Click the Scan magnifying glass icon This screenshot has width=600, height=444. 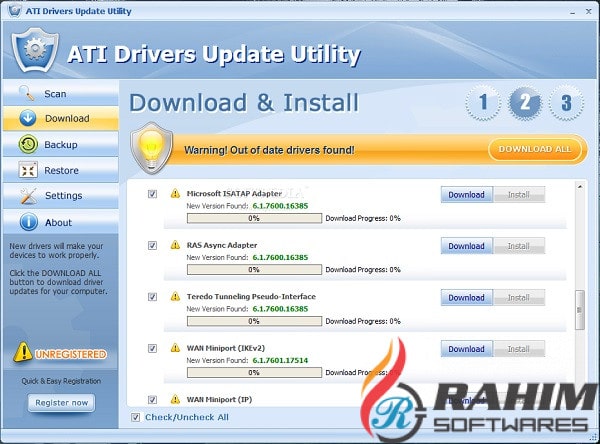click(x=26, y=93)
